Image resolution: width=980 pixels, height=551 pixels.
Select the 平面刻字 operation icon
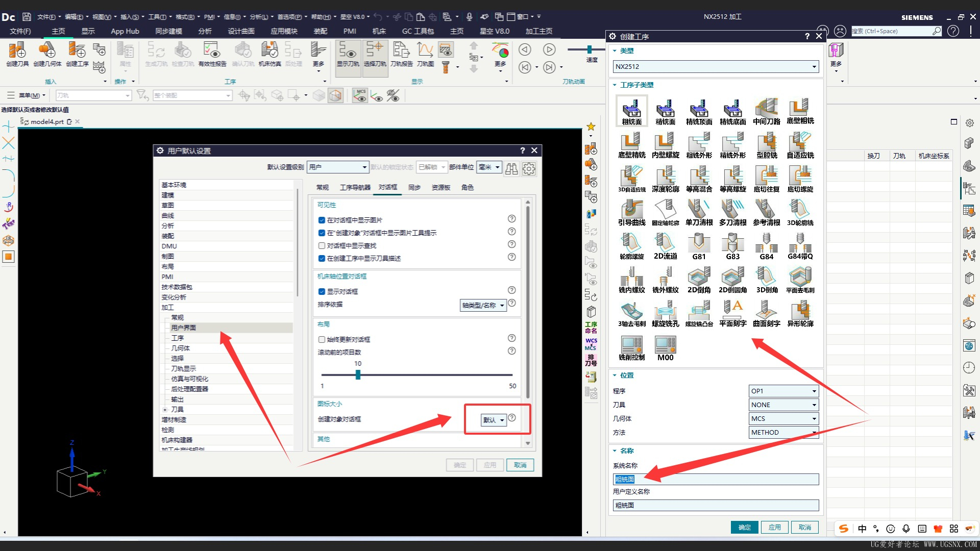[x=732, y=312]
